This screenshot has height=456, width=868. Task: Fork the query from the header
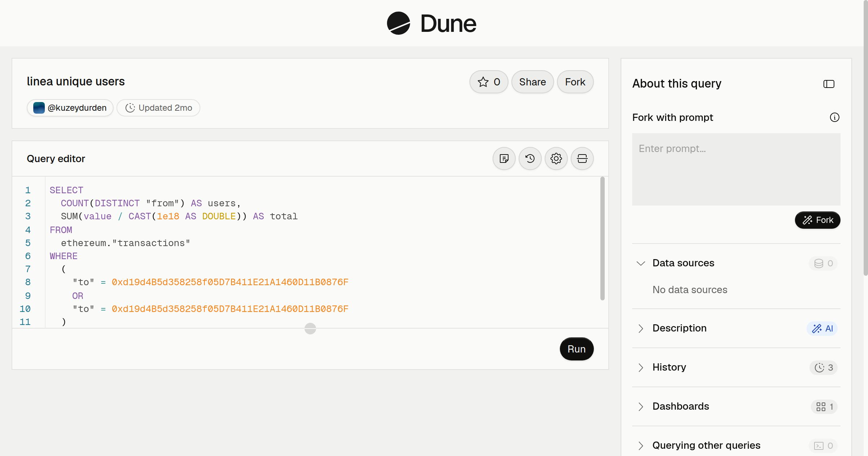[x=575, y=82]
